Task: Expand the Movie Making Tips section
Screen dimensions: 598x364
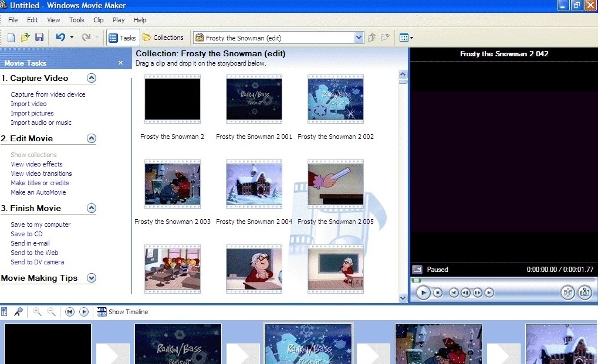Action: tap(92, 278)
